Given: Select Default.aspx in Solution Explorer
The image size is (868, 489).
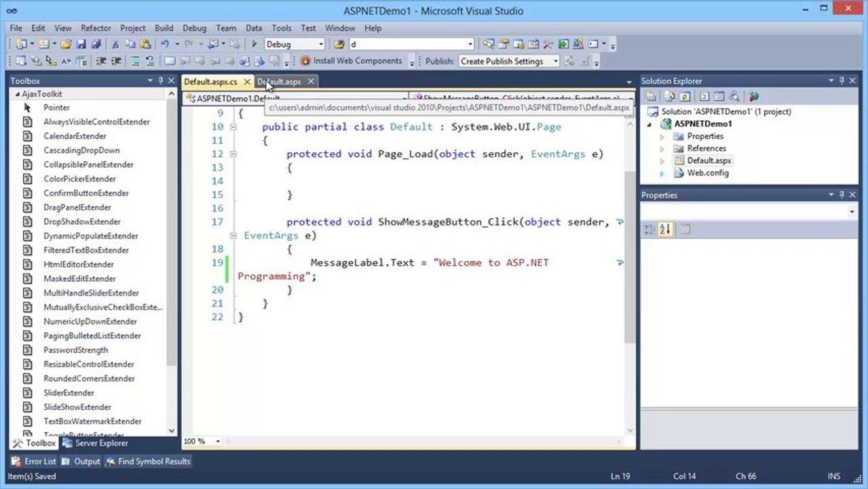Looking at the screenshot, I should 709,161.
